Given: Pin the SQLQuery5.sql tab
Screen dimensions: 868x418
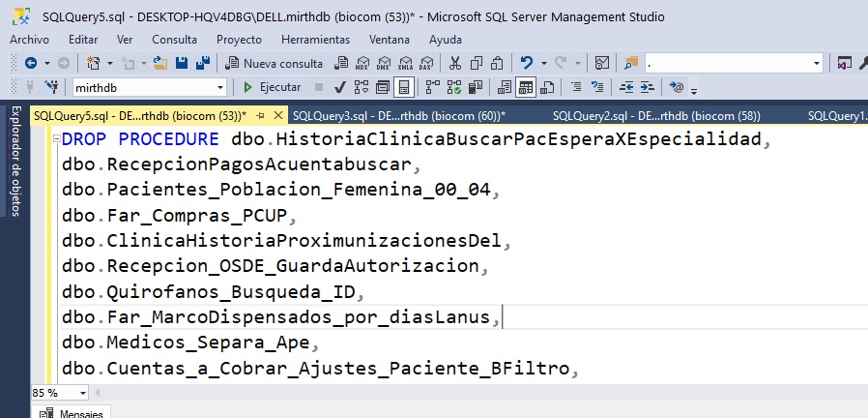Looking at the screenshot, I should (x=260, y=115).
